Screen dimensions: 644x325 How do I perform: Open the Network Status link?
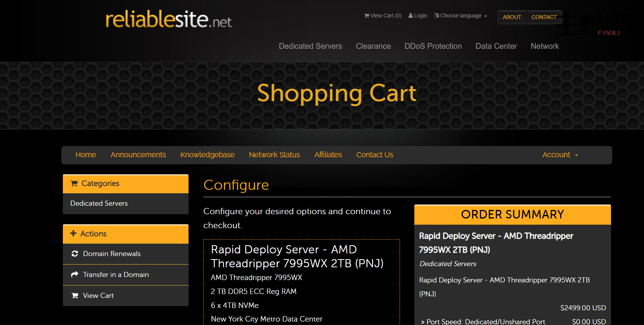coord(274,155)
